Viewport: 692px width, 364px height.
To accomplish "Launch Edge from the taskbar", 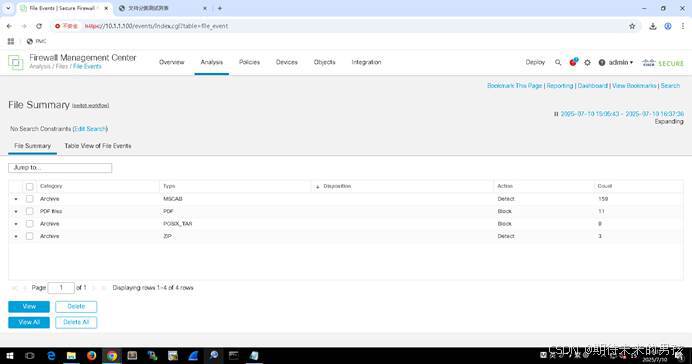I will click(x=51, y=356).
